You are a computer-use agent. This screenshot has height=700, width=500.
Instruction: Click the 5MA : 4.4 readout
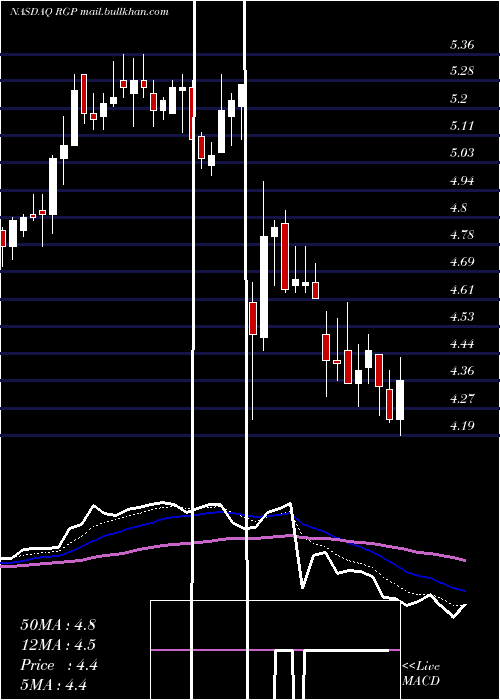[x=53, y=684]
